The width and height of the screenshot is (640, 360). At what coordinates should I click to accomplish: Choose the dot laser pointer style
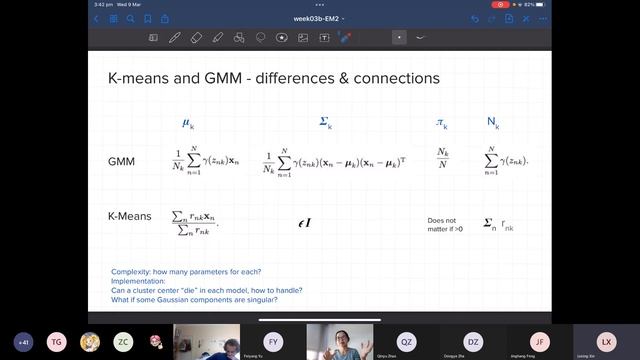pyautogui.click(x=399, y=38)
